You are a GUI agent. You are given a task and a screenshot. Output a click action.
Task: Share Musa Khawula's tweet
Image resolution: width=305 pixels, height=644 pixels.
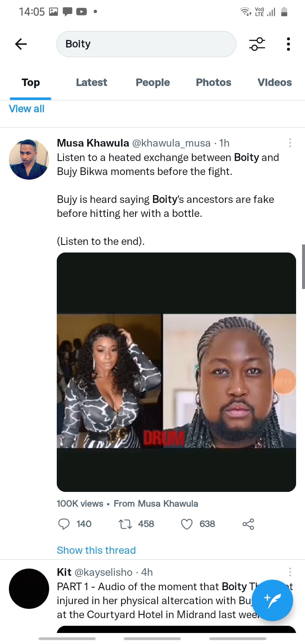point(248,524)
